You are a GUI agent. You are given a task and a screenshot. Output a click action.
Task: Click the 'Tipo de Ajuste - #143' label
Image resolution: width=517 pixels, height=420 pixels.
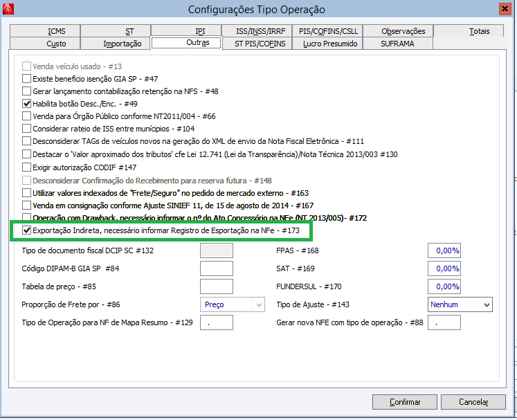[x=313, y=304]
